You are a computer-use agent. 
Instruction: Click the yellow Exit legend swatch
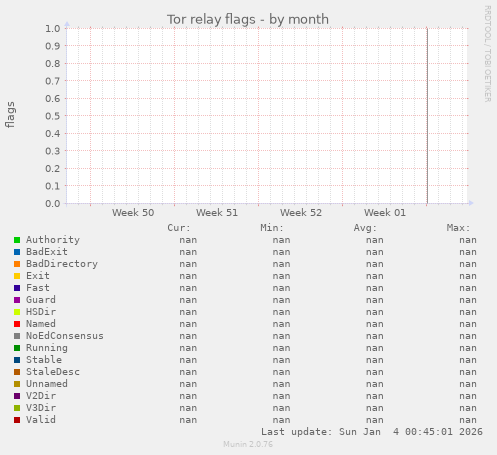pyautogui.click(x=17, y=276)
